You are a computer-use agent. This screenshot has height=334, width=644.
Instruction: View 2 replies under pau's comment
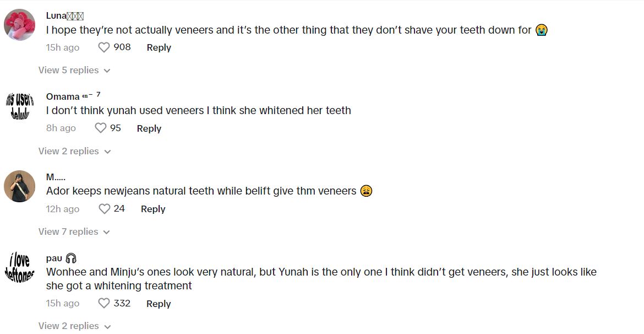pos(74,326)
